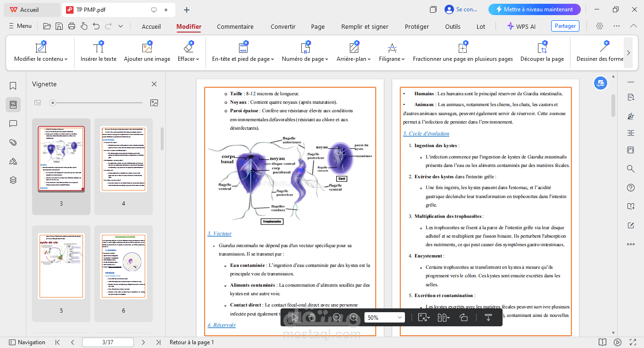Expand the ribbon with the right chevron
644x348 pixels.
tap(628, 53)
